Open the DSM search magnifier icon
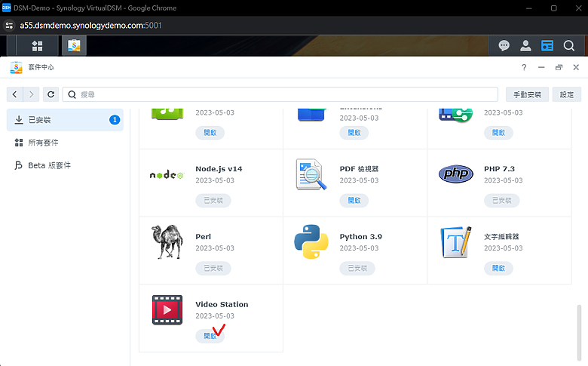 point(569,46)
